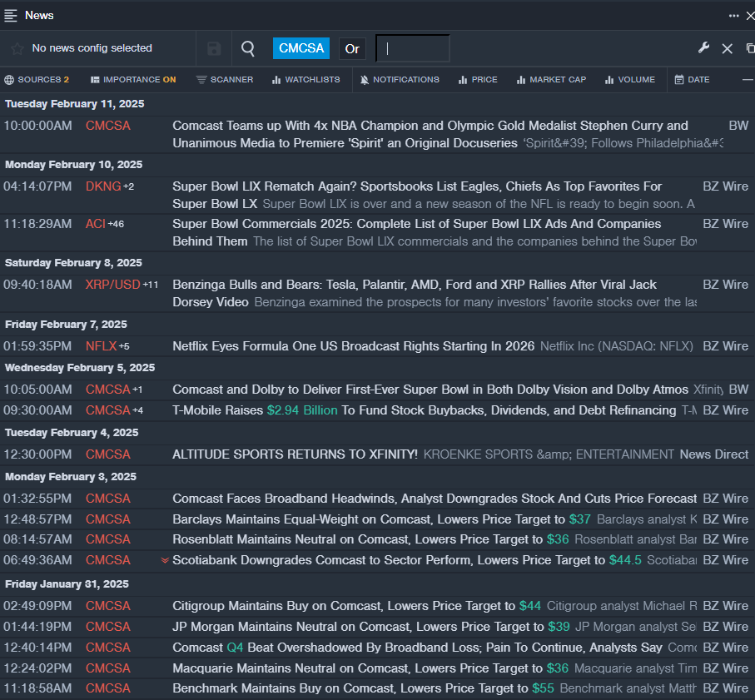Click the NFLX ticker symbol
755x700 pixels.
click(x=101, y=346)
